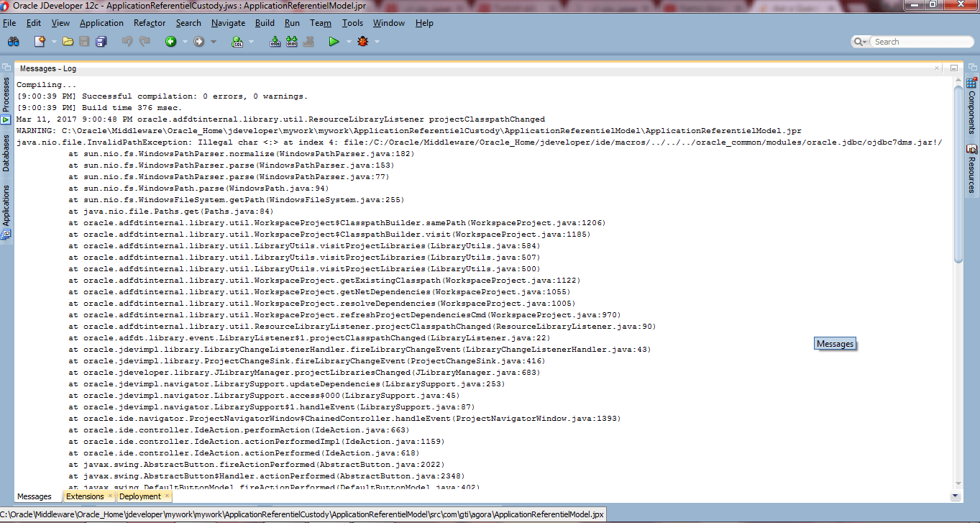
Task: Switch to the Extensions log tab
Action: (x=85, y=496)
